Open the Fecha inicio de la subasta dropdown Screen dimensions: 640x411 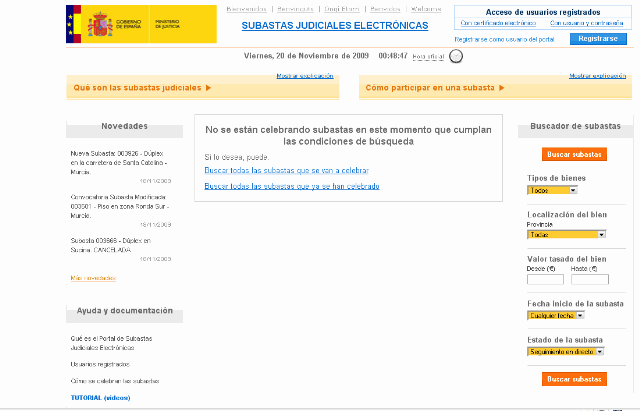click(556, 315)
